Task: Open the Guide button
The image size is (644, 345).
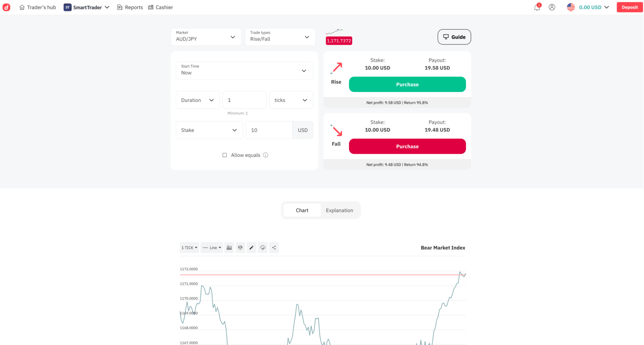Action: [454, 37]
